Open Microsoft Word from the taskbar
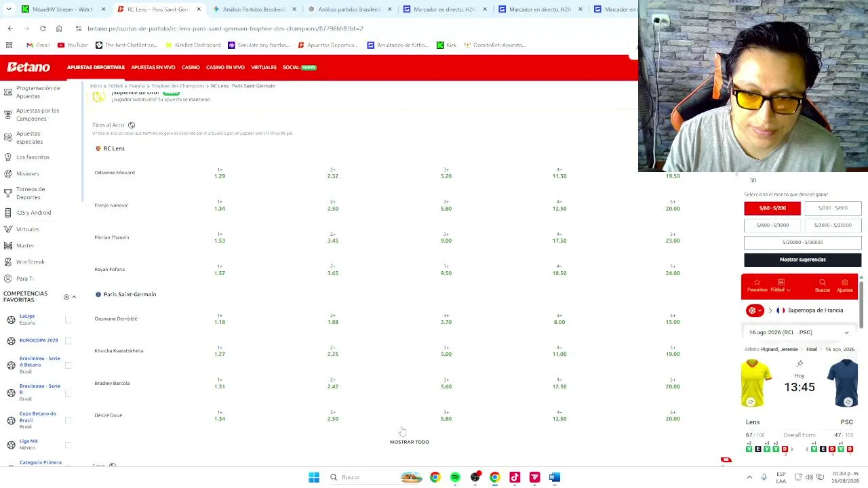This screenshot has width=868, height=488. pyautogui.click(x=555, y=477)
